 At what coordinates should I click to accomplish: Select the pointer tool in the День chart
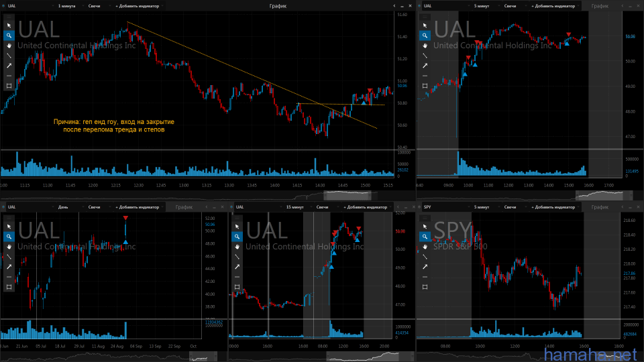point(9,227)
